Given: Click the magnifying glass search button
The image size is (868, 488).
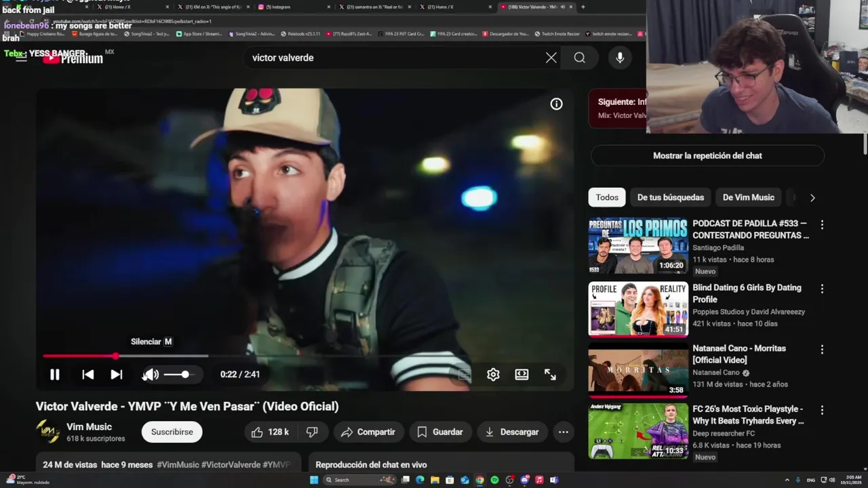Looking at the screenshot, I should click(x=580, y=58).
